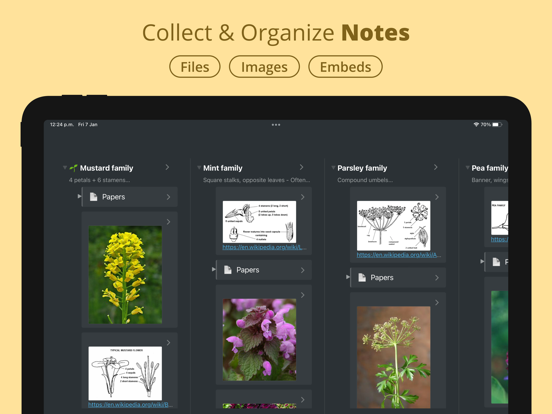Click the document icon in Parsley family Papers
The width and height of the screenshot is (552, 414).
click(362, 277)
